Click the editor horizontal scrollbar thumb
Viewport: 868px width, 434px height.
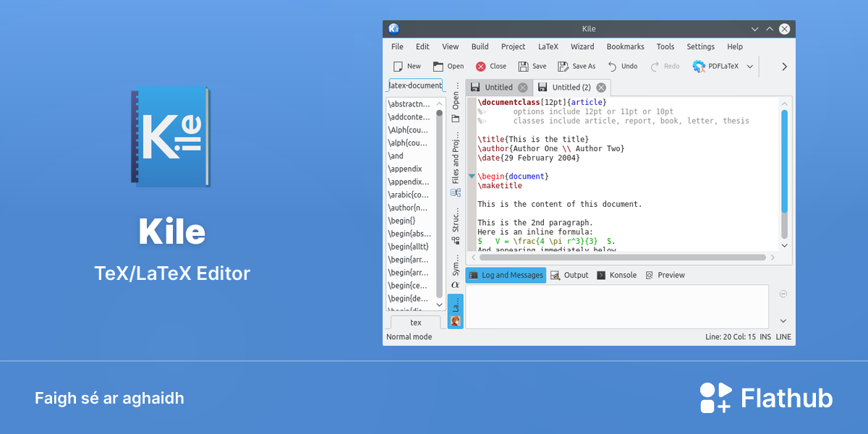tap(622, 258)
